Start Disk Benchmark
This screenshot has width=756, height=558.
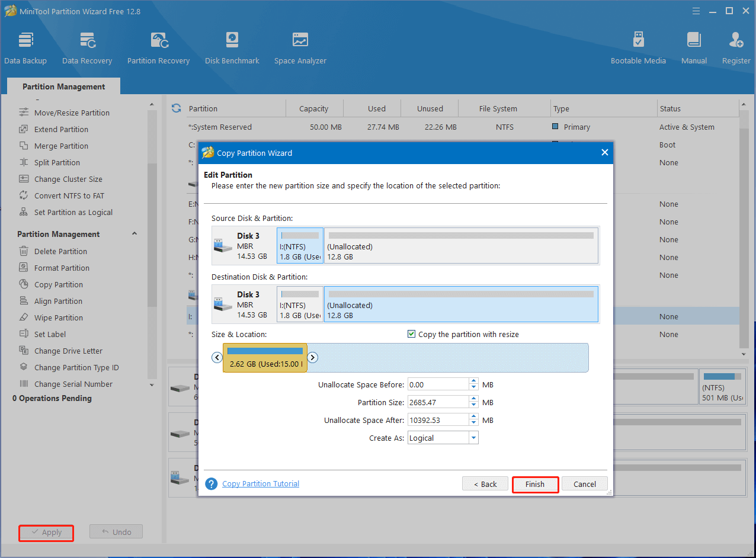click(x=232, y=48)
